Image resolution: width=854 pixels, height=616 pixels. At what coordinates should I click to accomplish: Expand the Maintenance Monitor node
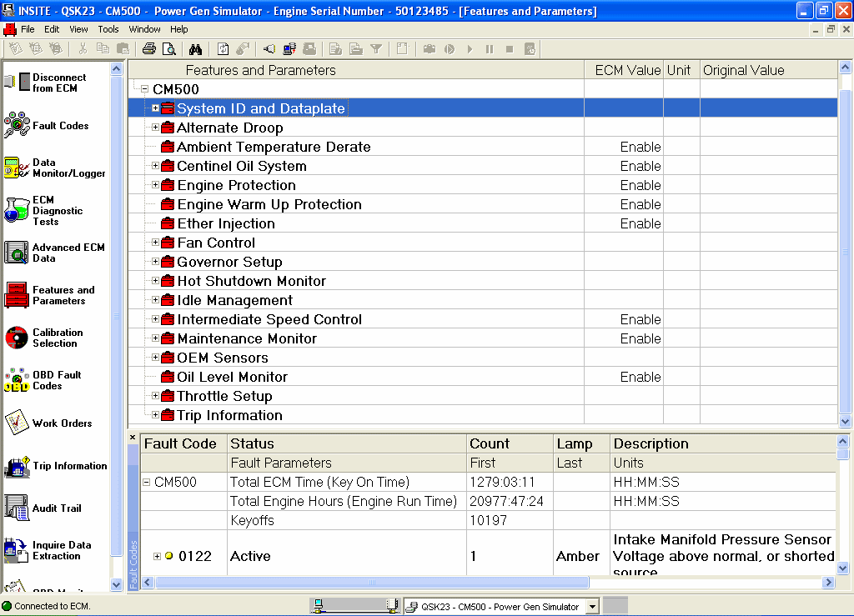155,338
